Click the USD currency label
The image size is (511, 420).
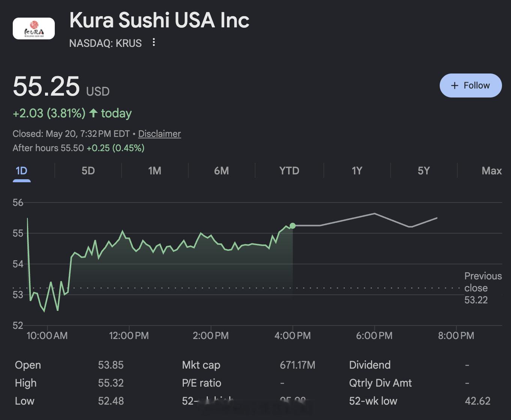coord(98,91)
